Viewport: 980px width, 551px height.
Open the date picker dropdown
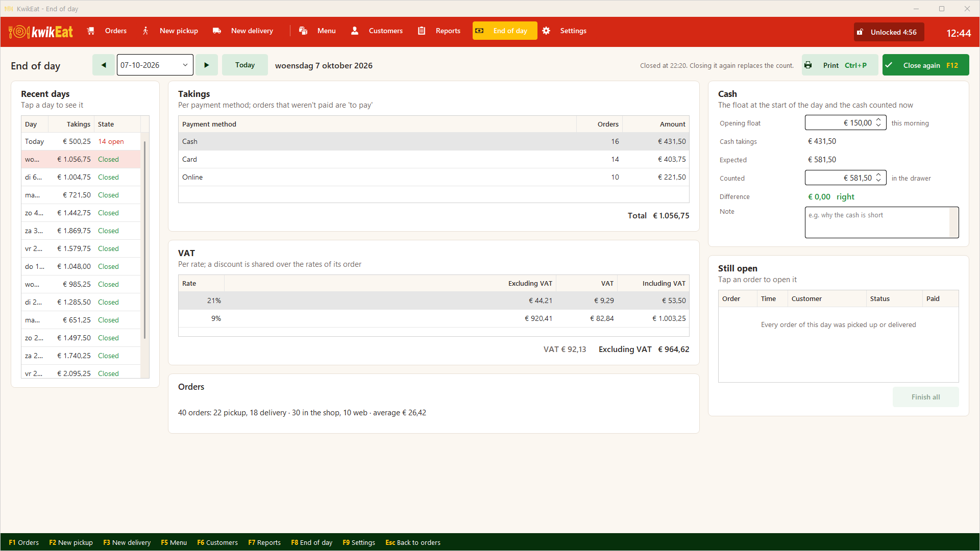coord(185,65)
